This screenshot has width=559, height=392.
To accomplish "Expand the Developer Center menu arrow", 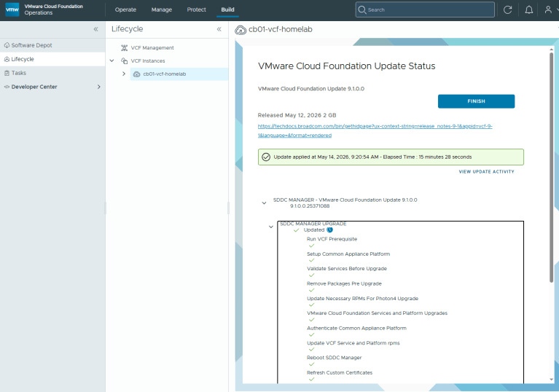I will coord(98,87).
